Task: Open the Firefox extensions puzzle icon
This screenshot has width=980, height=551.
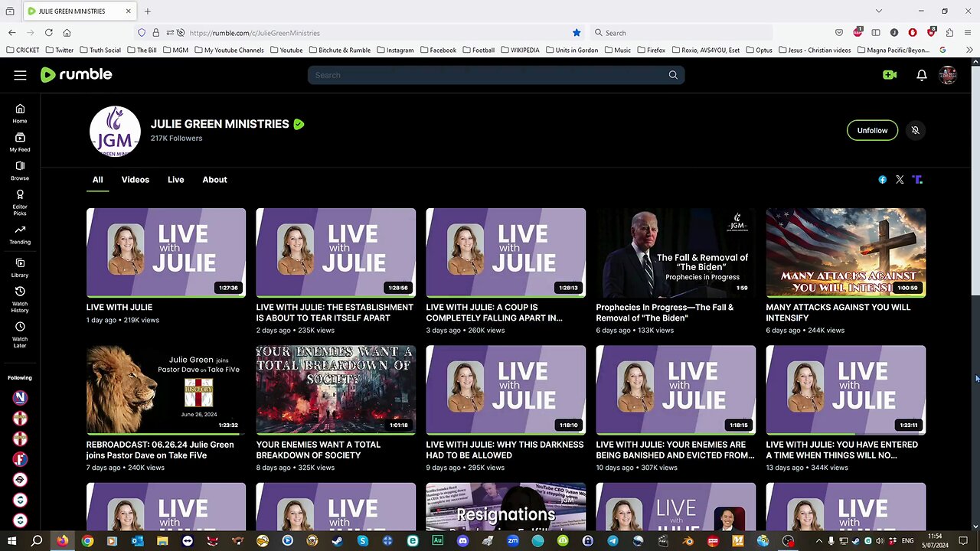Action: tap(949, 33)
